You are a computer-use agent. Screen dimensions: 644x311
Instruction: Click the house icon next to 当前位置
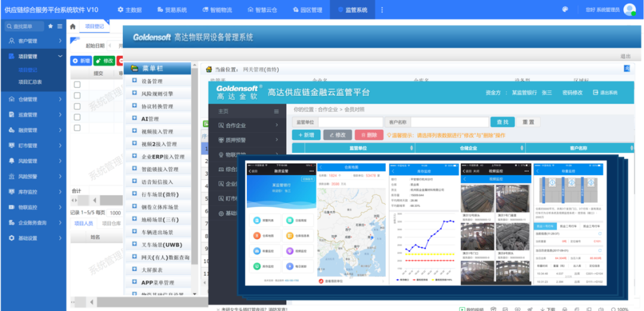(209, 69)
